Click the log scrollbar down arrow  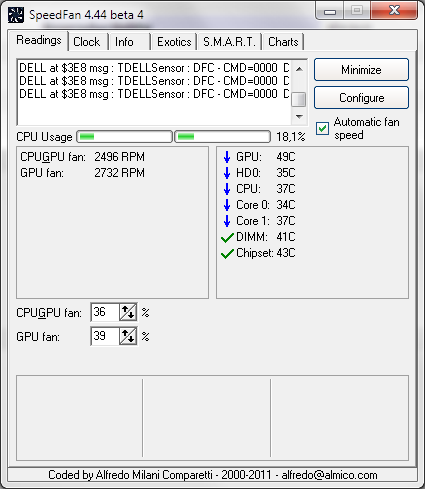(299, 116)
